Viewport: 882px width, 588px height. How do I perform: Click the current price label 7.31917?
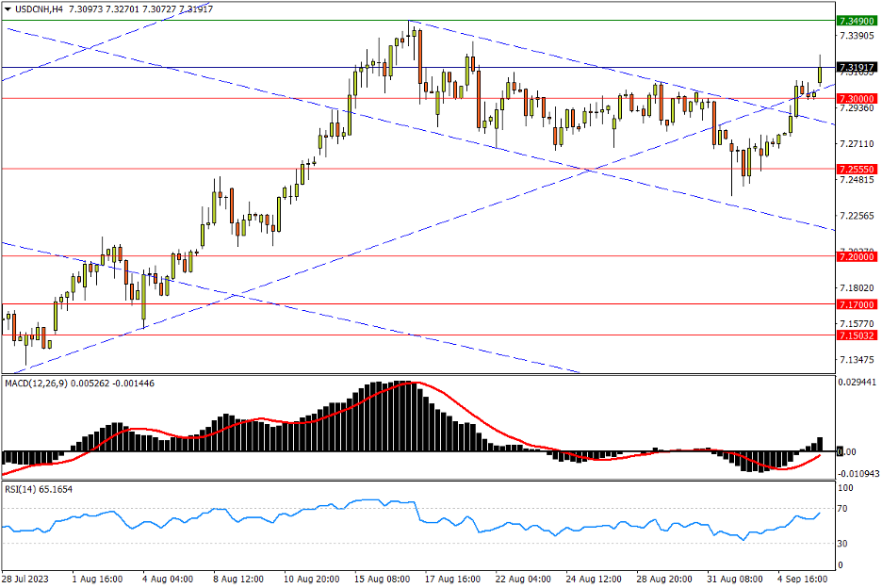pos(857,67)
